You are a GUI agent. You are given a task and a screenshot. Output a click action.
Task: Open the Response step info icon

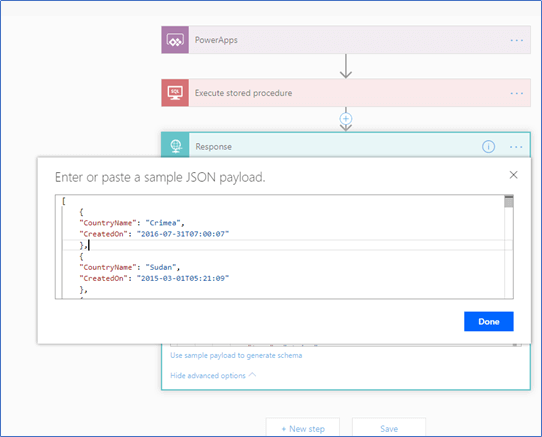tap(488, 147)
